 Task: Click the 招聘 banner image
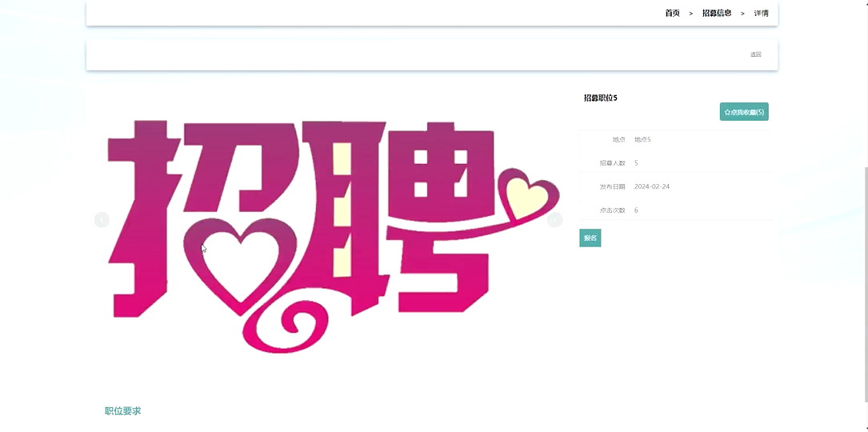[x=328, y=235]
